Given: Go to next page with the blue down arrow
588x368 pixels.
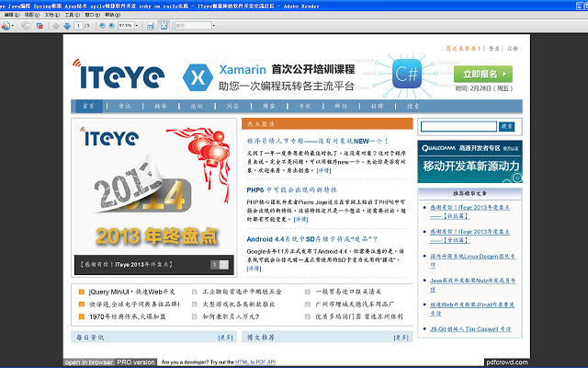Looking at the screenshot, I should pos(67,26).
